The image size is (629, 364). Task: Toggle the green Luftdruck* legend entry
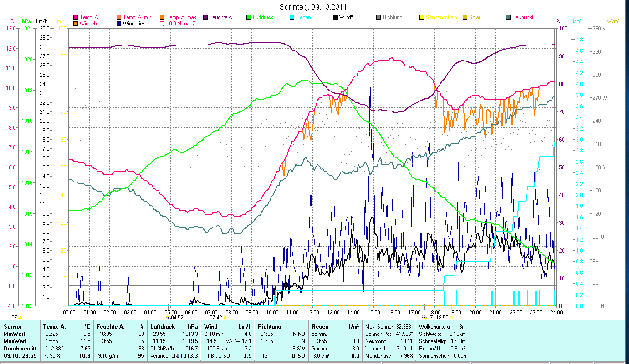coord(249,17)
